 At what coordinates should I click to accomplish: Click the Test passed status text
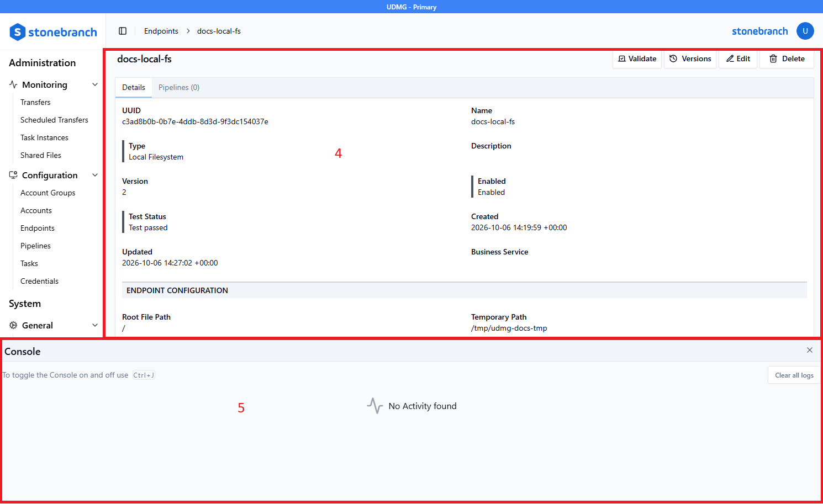coord(148,227)
